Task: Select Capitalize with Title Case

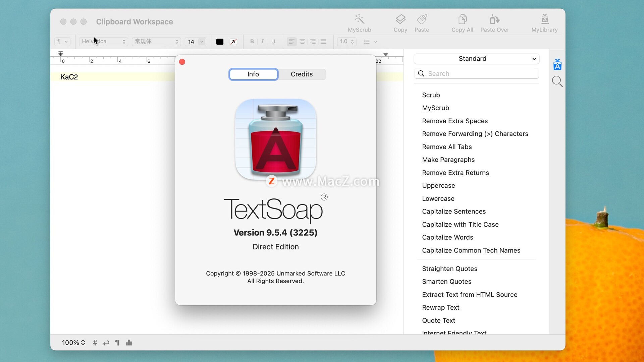Action: click(460, 225)
